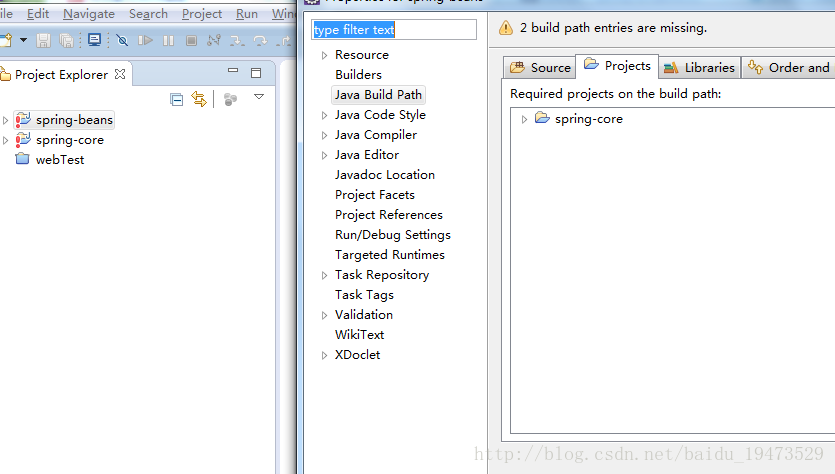The height and width of the screenshot is (474, 835).
Task: Open the Search menu
Action: pyautogui.click(x=148, y=13)
